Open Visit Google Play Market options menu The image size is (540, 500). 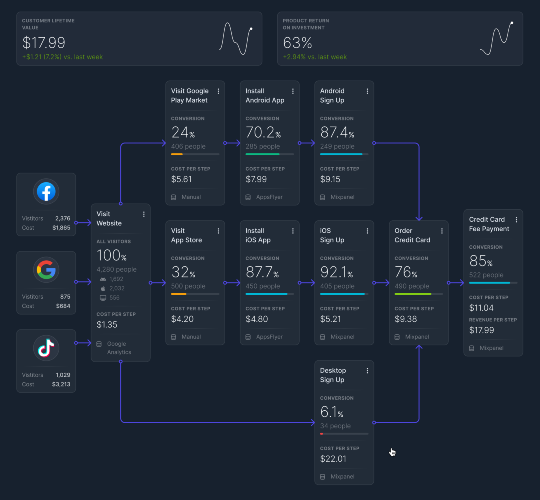218,91
